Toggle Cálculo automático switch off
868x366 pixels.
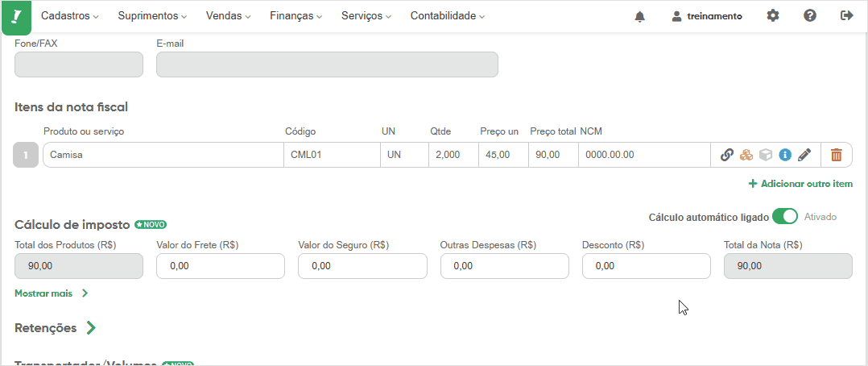(x=784, y=217)
